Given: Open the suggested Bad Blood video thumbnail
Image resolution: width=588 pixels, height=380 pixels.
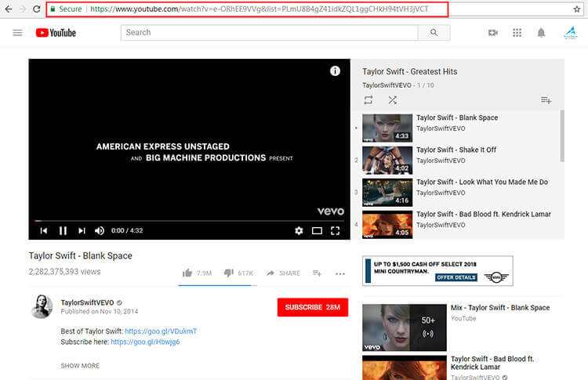Looking at the screenshot, I should 405,367.
